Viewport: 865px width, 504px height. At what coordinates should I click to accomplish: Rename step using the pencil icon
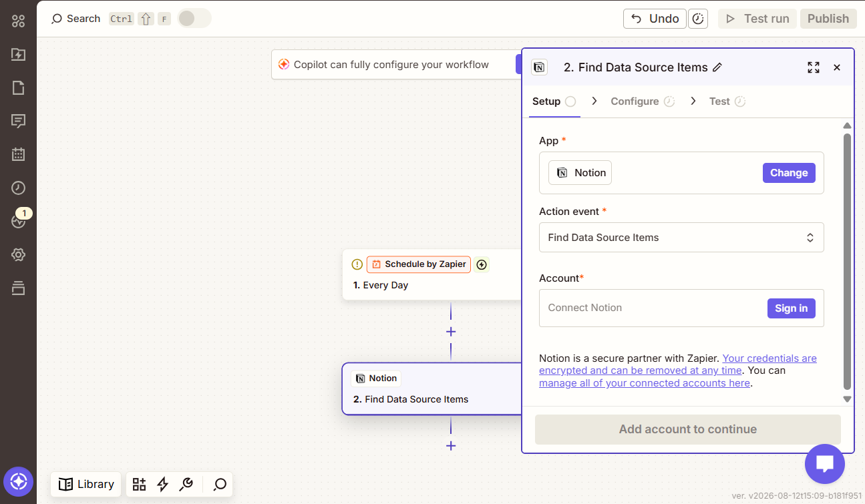(717, 67)
